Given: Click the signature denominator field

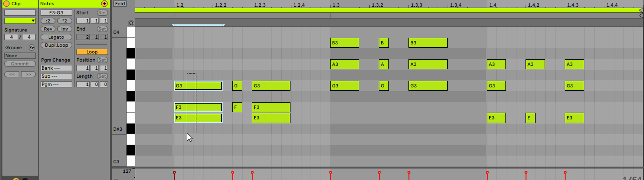Looking at the screenshot, I should tap(29, 37).
